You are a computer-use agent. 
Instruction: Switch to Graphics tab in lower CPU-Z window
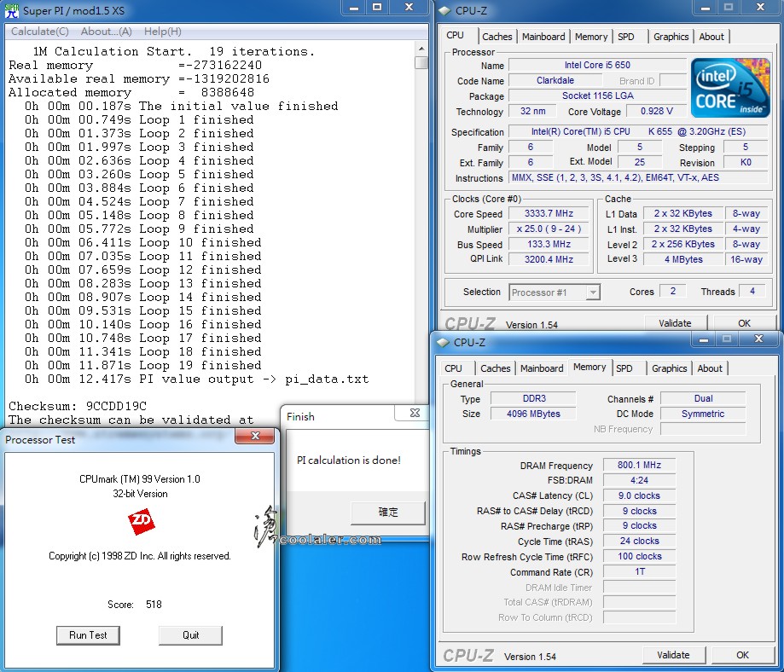click(669, 368)
